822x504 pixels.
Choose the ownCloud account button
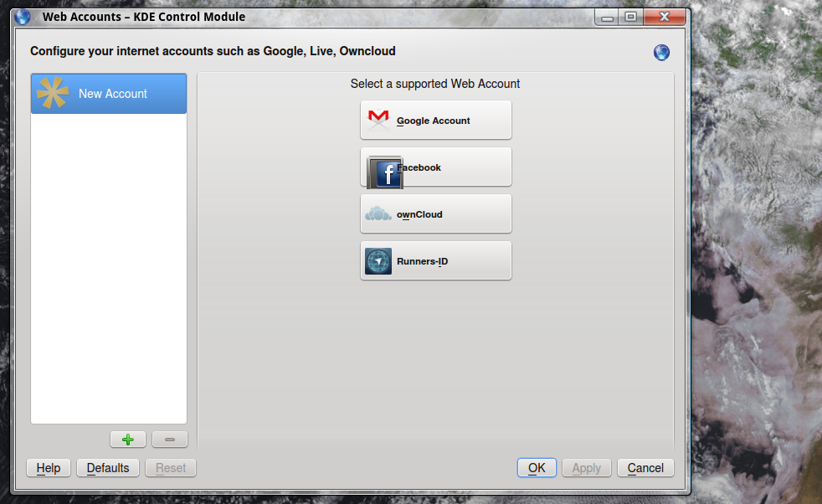point(435,214)
